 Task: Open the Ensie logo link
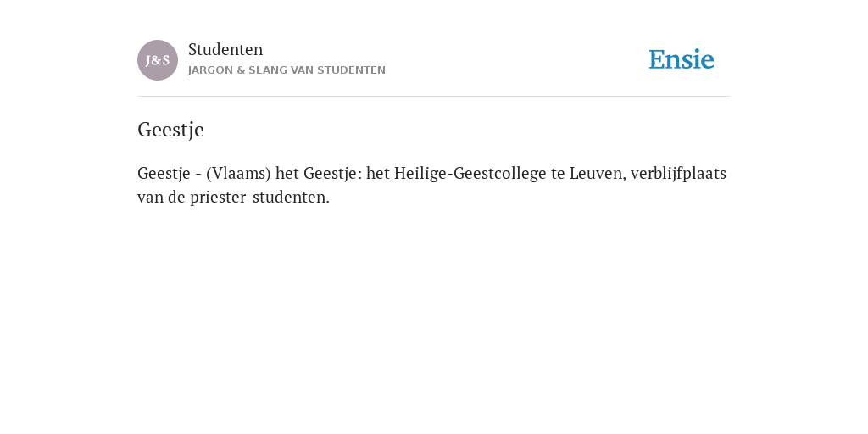pos(682,59)
